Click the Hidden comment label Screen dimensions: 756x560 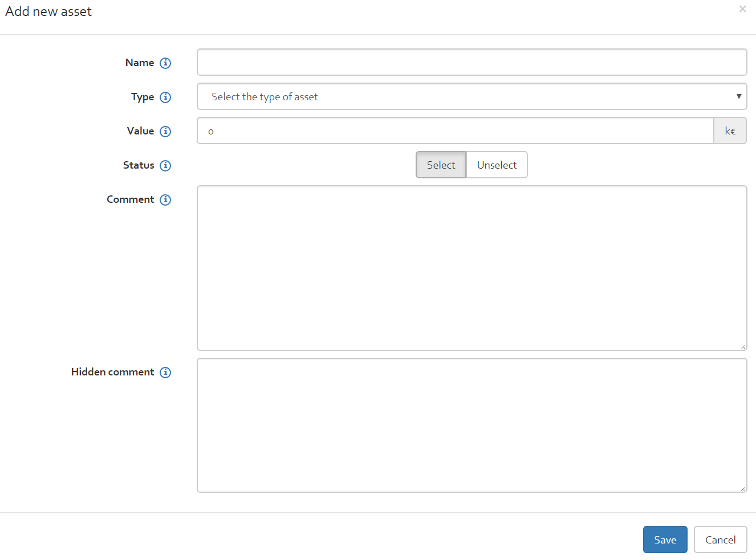(x=112, y=372)
